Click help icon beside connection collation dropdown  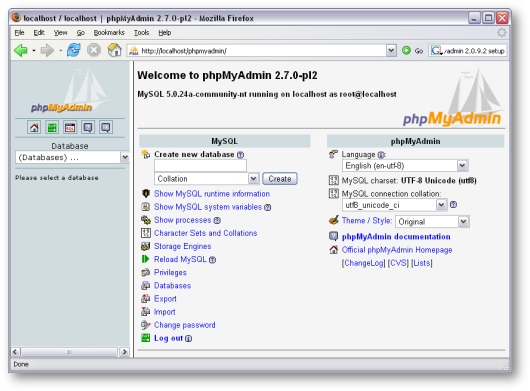pyautogui.click(x=454, y=204)
